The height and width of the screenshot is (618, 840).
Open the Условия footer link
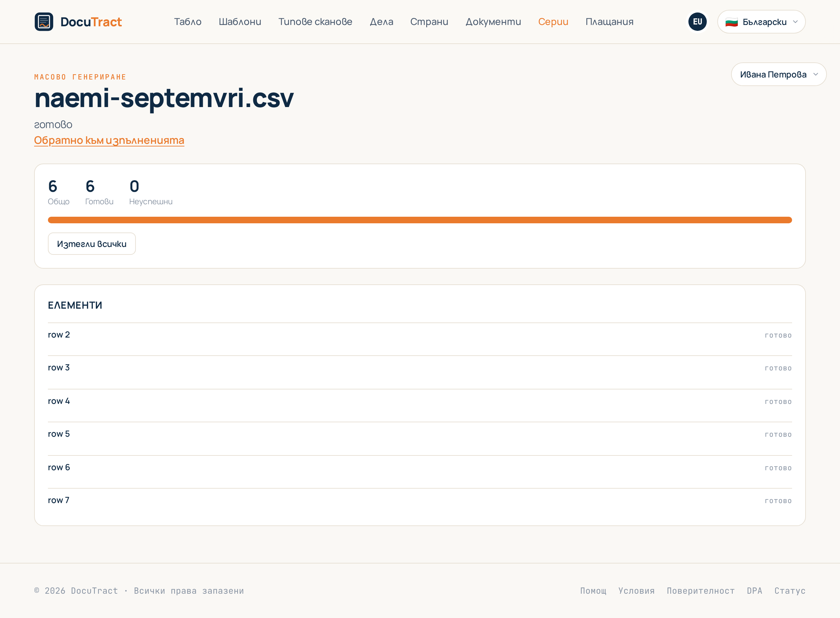[636, 591]
